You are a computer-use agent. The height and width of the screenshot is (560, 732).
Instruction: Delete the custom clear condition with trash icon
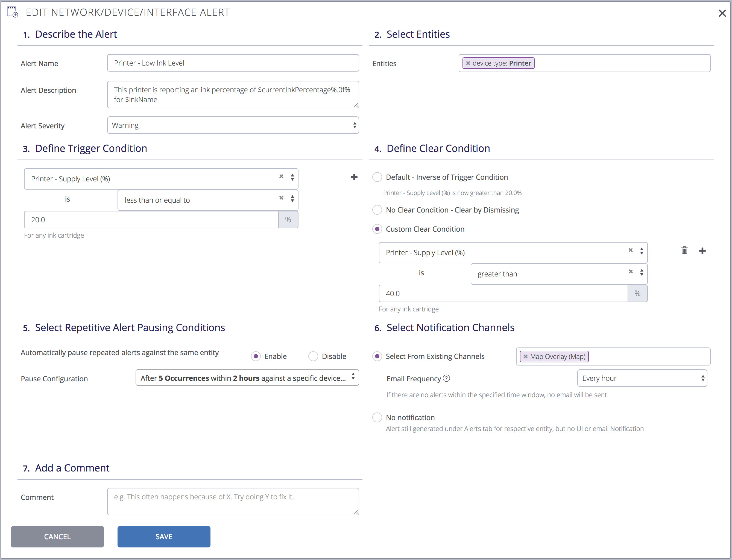(x=684, y=251)
